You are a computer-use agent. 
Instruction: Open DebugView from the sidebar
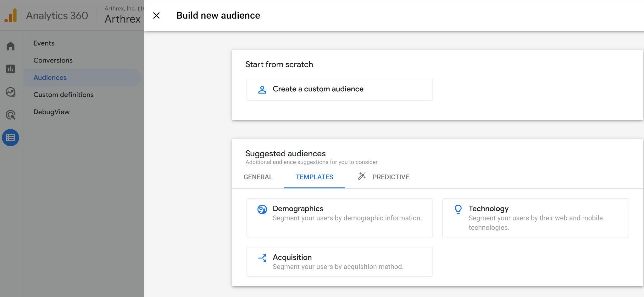click(52, 112)
